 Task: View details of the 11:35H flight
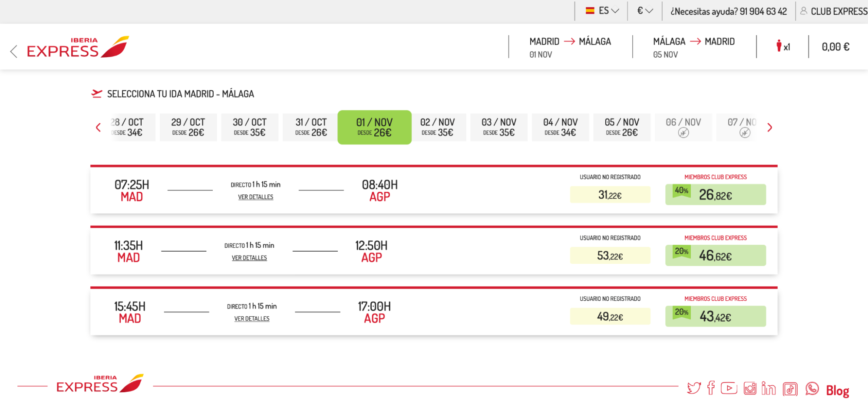(x=249, y=258)
